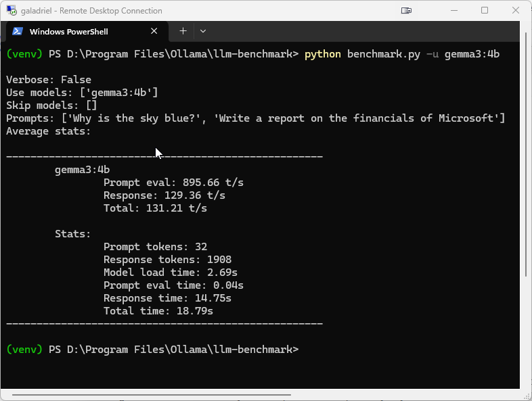532x401 pixels.
Task: Open a new terminal tab with plus
Action: 183,31
